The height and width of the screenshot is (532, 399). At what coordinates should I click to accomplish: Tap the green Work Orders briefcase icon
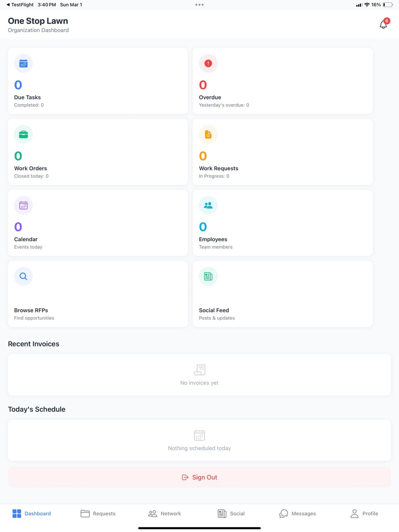point(23,134)
